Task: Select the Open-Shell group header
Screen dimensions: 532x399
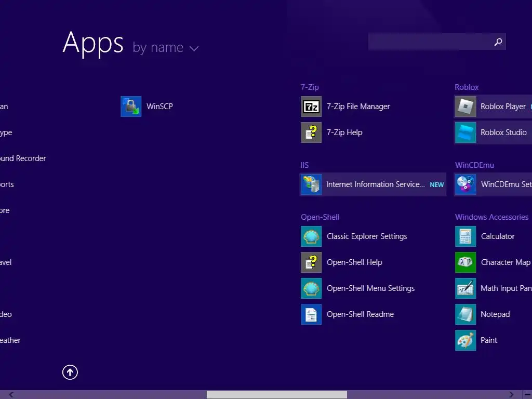Action: tap(320, 217)
